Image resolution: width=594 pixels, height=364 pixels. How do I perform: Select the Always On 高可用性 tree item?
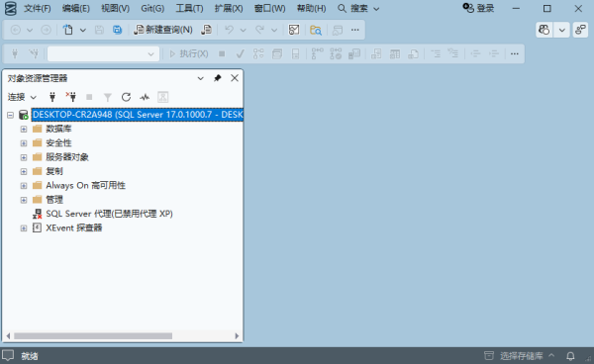(x=85, y=185)
